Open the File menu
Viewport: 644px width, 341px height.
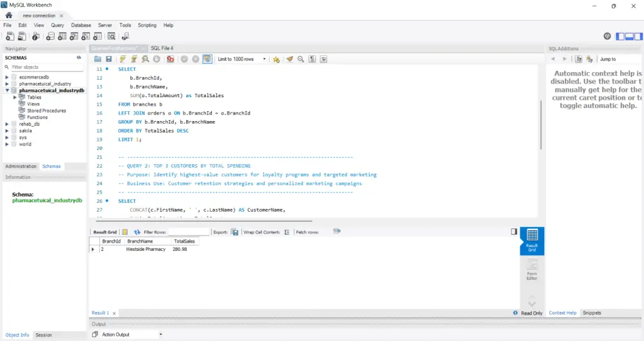pyautogui.click(x=7, y=25)
